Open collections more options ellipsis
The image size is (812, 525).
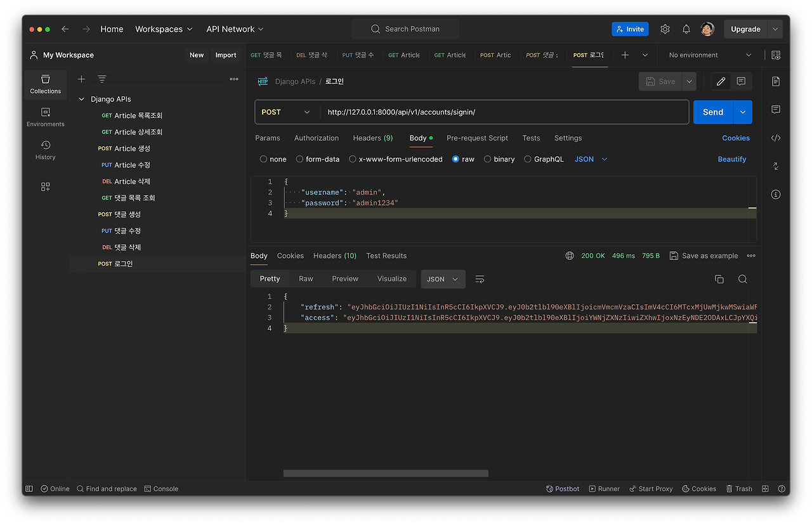tap(234, 79)
